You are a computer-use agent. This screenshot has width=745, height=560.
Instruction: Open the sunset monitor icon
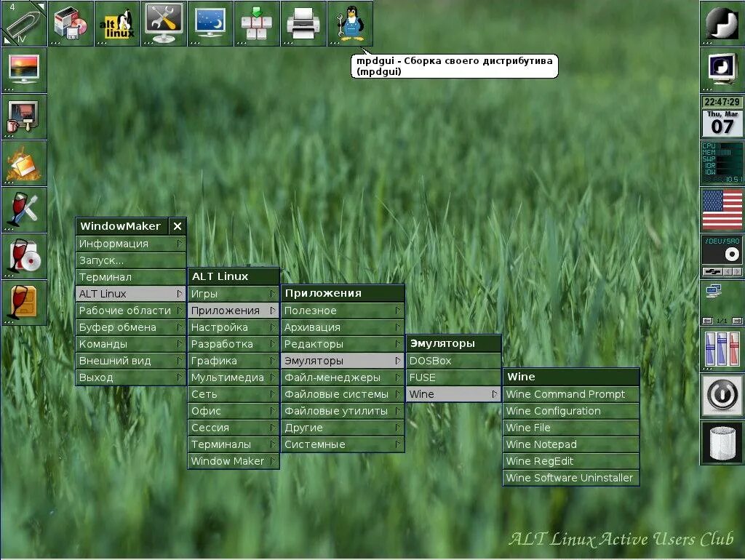coord(24,70)
